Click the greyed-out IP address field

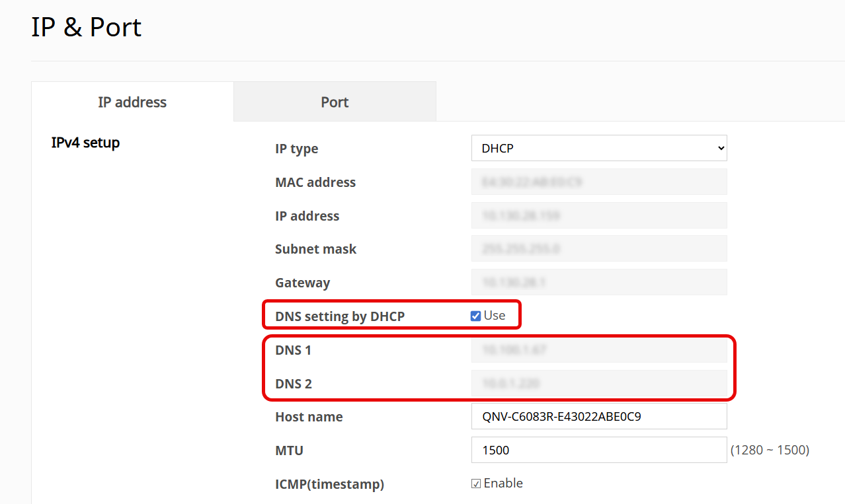coord(598,215)
